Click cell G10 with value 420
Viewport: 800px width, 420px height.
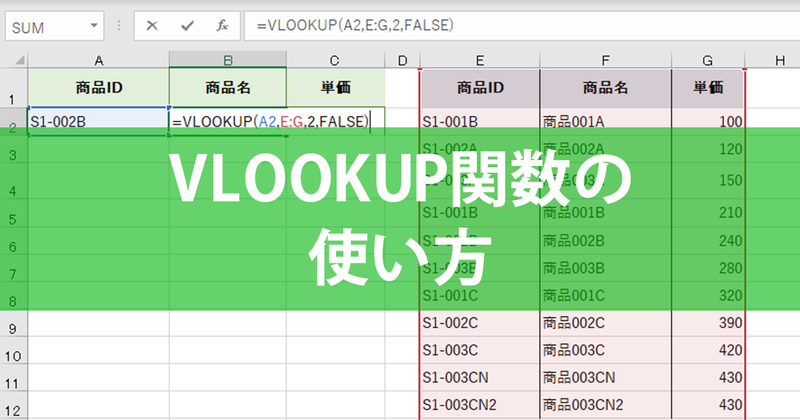(x=708, y=350)
